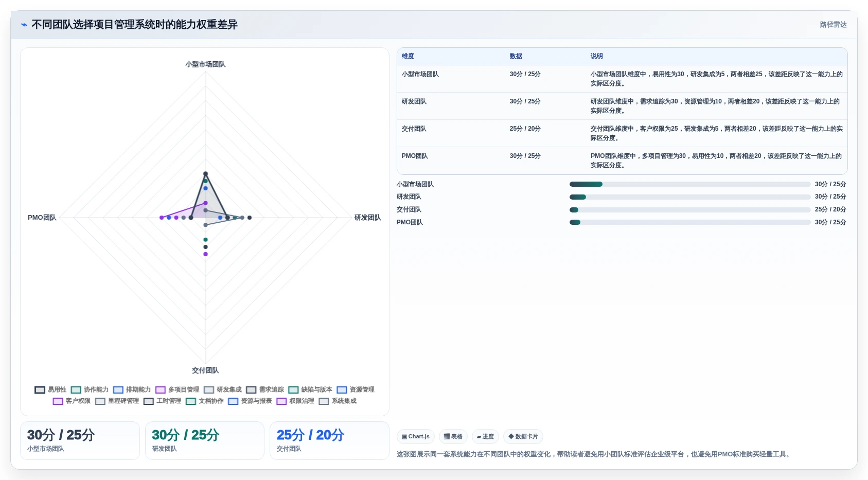This screenshot has width=868, height=480.
Task: Click the chart title 不同团队选择项目管理系统时的能力权重差异
Action: tap(134, 25)
